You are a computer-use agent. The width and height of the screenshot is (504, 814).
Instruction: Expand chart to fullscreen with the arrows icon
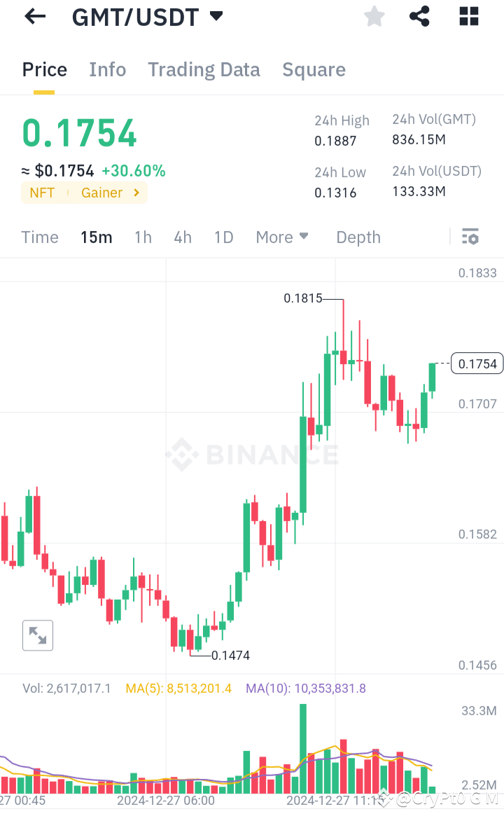37,635
